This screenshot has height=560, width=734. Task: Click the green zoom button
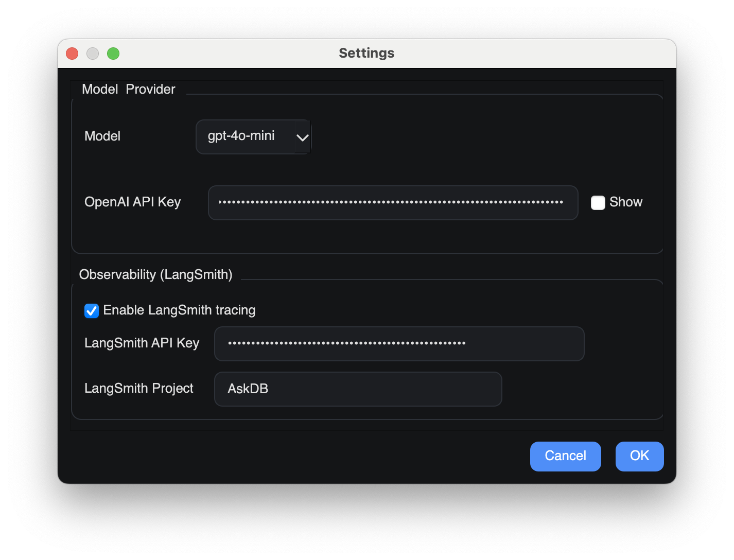[113, 53]
